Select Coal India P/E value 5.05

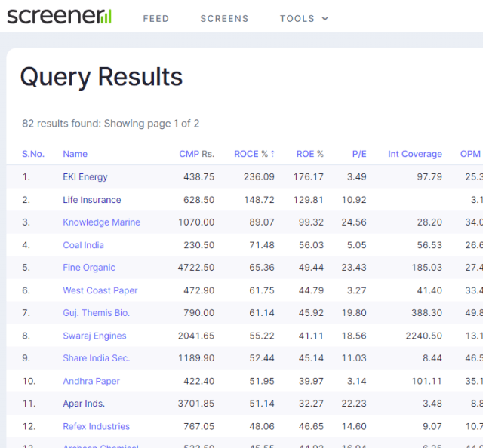(x=357, y=245)
